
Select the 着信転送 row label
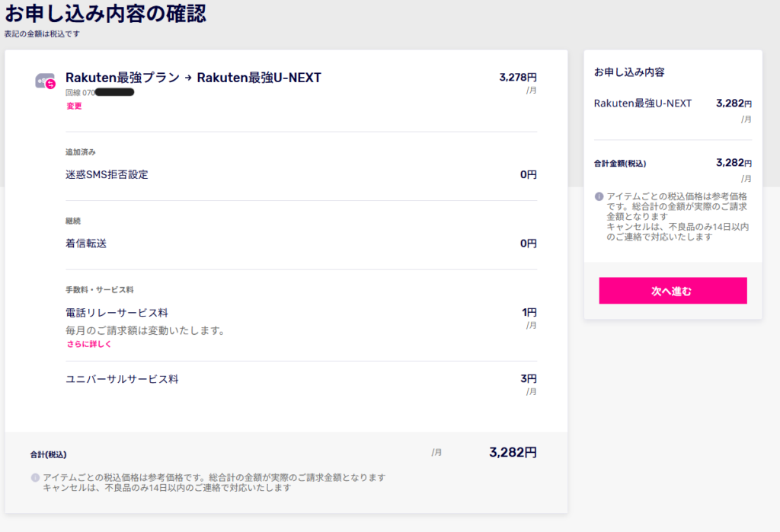click(x=86, y=244)
